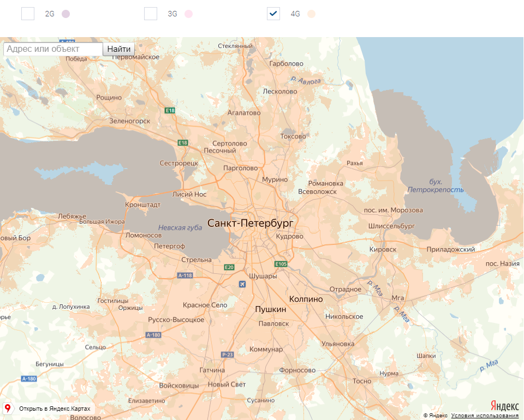This screenshot has width=524, height=420.
Task: Click the A-118 road shield
Action: (185, 275)
